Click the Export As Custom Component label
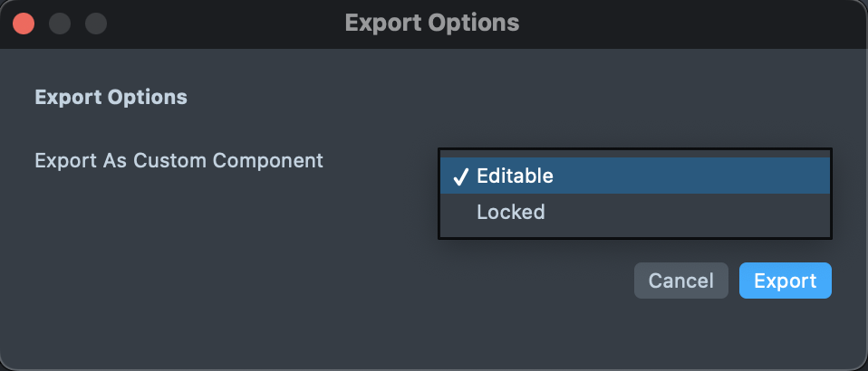Screen dimensions: 868x371 178,160
